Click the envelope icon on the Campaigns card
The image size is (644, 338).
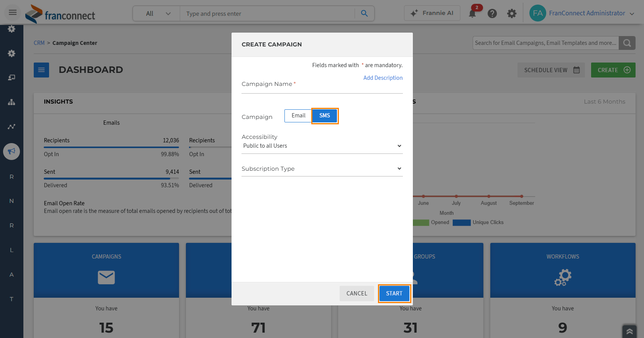[x=106, y=277]
